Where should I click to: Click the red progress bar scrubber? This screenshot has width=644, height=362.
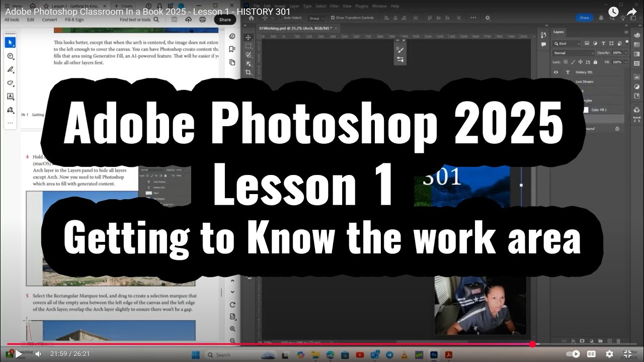533,344
